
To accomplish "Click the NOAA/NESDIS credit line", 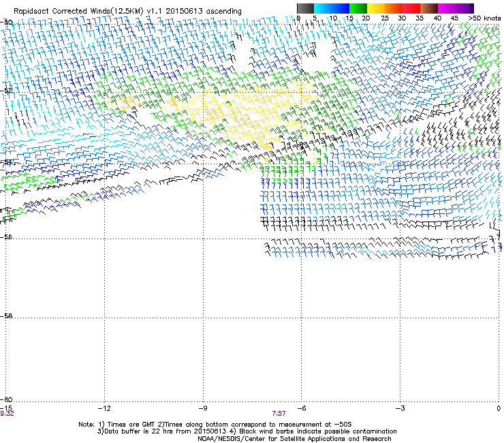I will [294, 439].
